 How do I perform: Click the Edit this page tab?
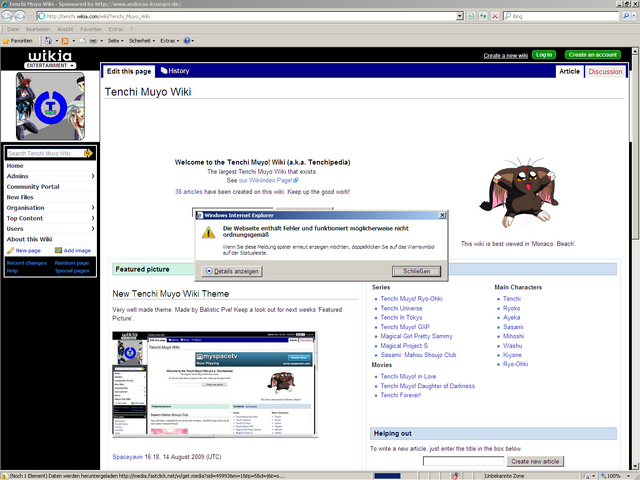pyautogui.click(x=129, y=71)
